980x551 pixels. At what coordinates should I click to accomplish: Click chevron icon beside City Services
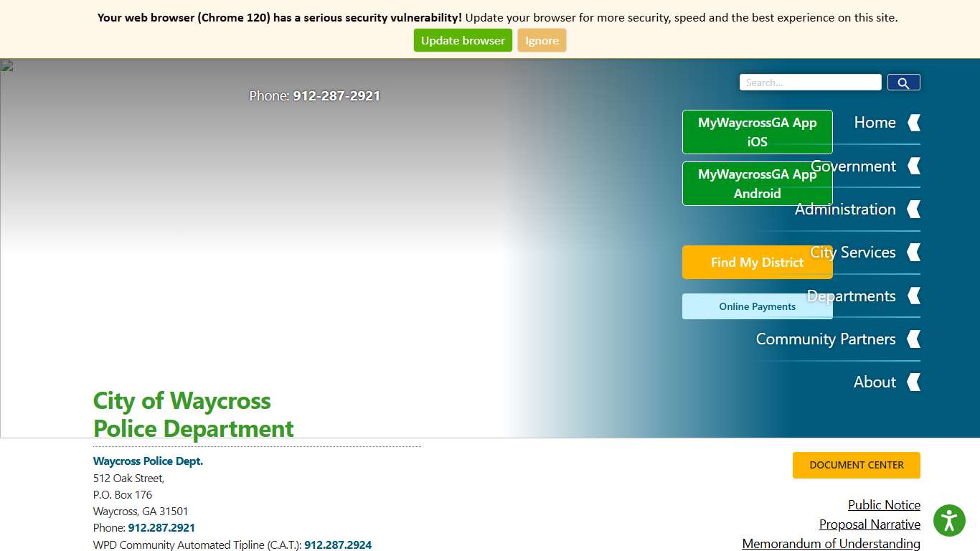[914, 253]
